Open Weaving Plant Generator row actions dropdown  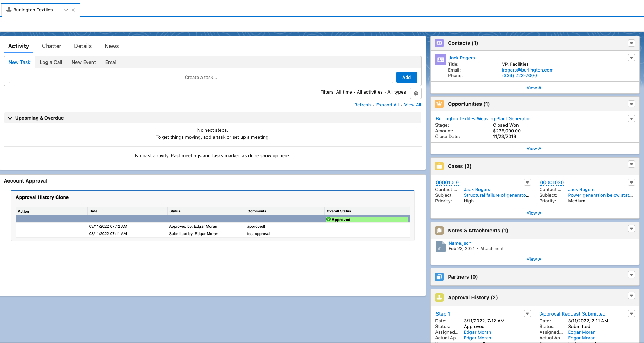pyautogui.click(x=632, y=119)
